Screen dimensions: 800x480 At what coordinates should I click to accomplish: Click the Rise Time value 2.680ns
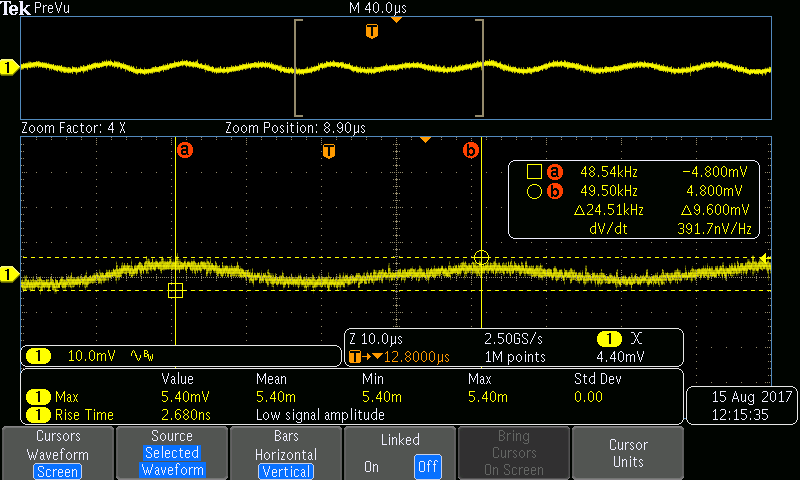[186, 415]
